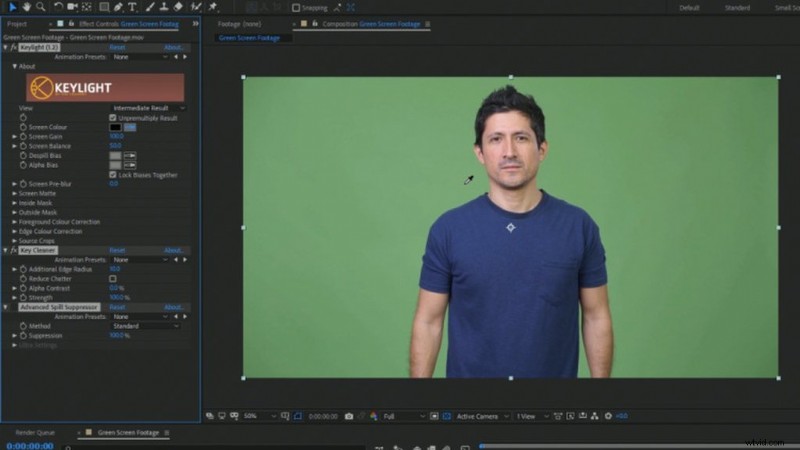This screenshot has height=450, width=800.
Task: Toggle Suppression stopwatch keyframing
Action: (x=23, y=336)
